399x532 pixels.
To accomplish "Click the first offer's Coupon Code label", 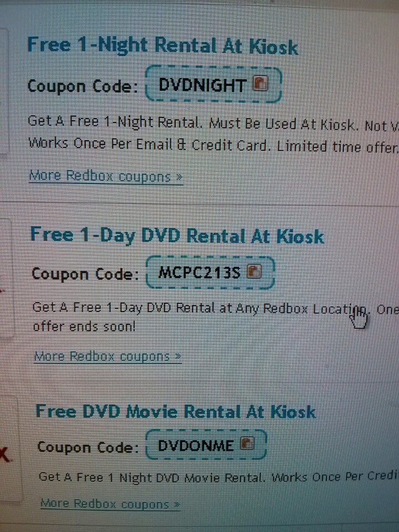I will pos(83,86).
